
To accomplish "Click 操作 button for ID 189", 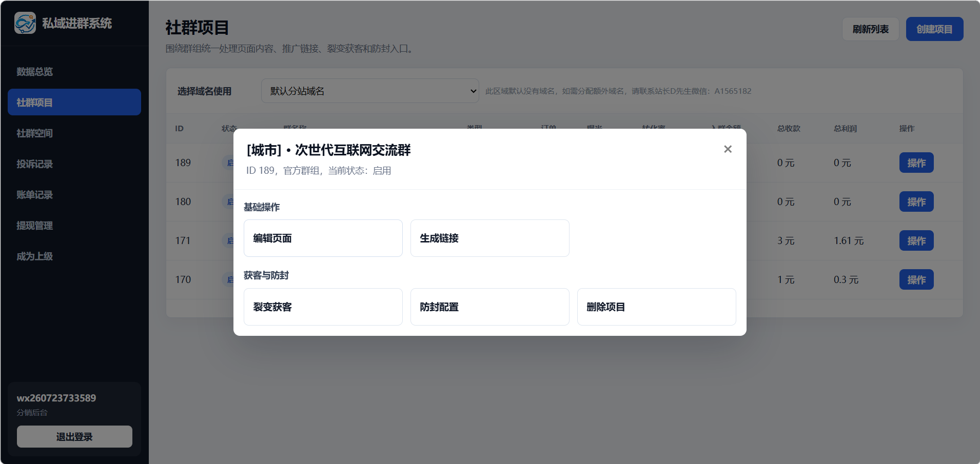I will click(x=916, y=163).
